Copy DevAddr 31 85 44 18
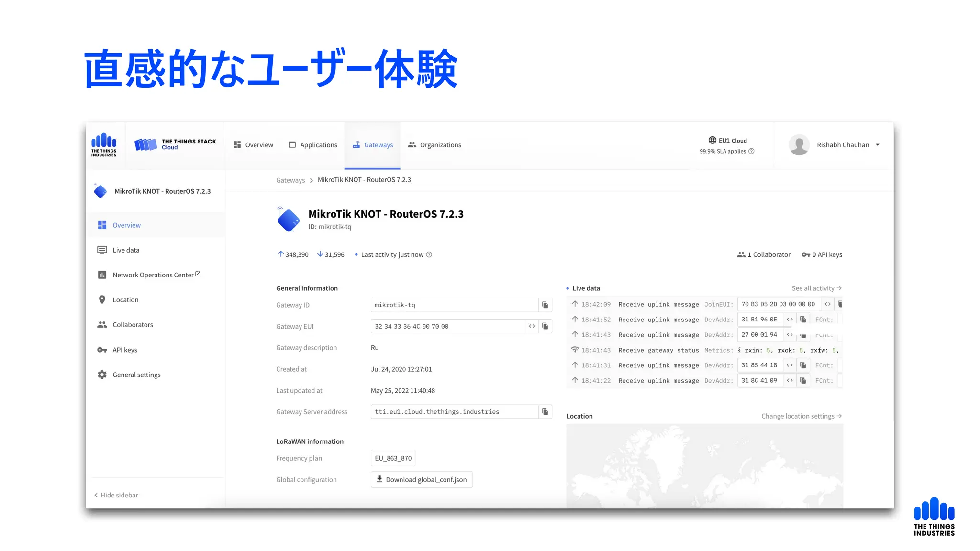Screen dimensions: 980x551 point(803,365)
